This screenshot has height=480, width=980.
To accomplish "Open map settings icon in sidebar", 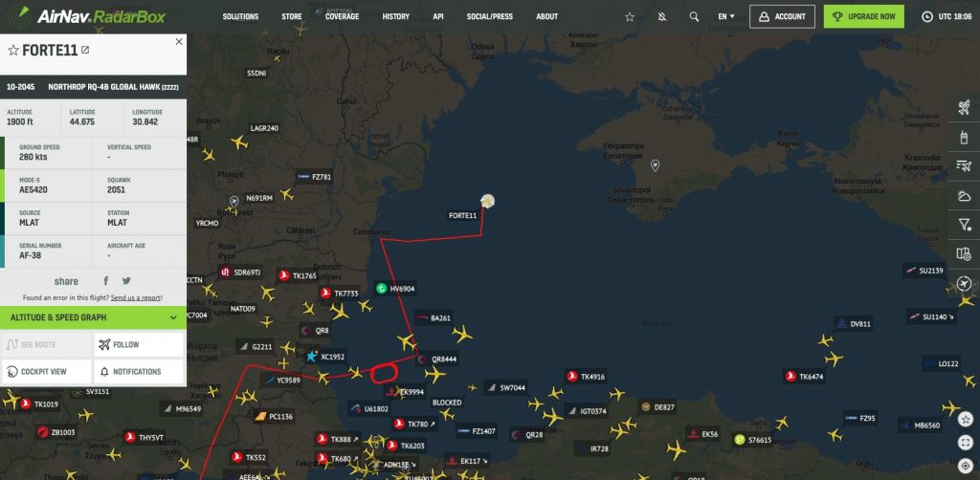I will click(964, 253).
